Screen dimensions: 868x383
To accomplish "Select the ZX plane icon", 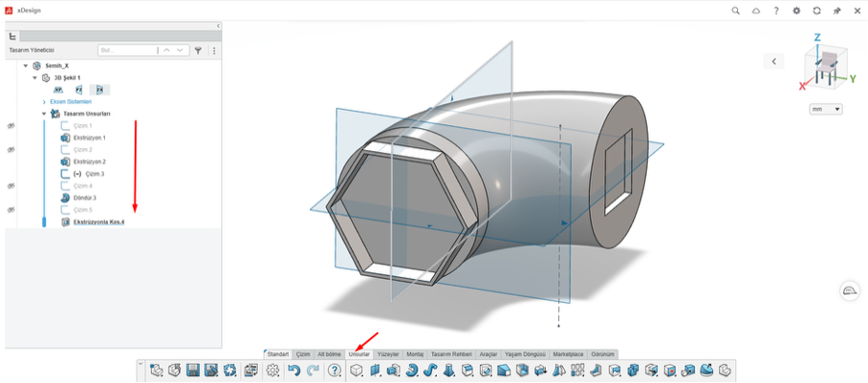I will click(100, 89).
